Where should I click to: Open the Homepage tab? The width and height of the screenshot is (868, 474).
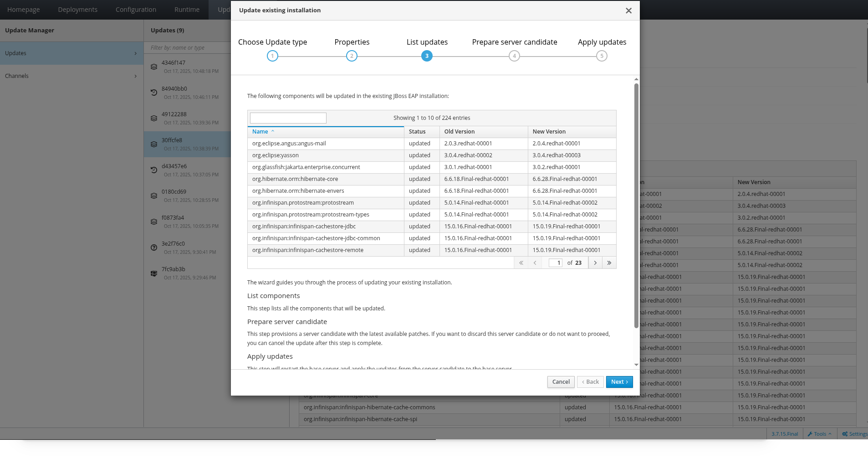click(x=24, y=10)
